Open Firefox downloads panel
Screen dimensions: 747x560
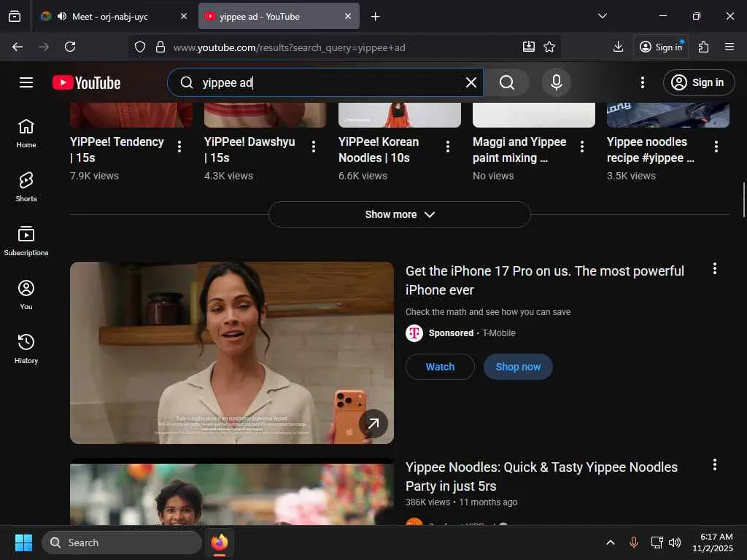pos(618,47)
